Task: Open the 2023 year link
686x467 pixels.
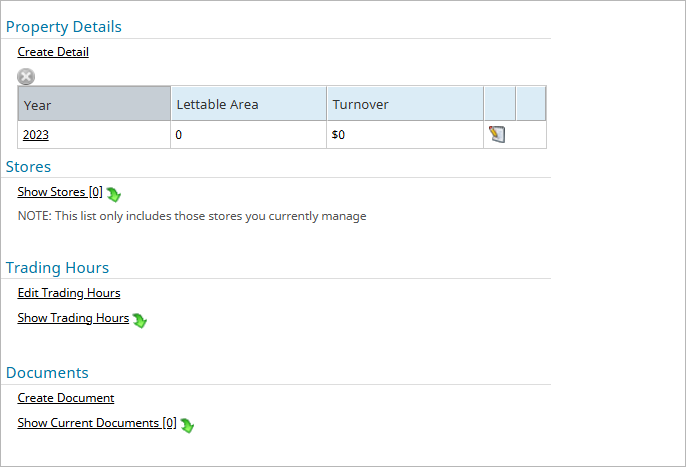Action: pyautogui.click(x=35, y=134)
